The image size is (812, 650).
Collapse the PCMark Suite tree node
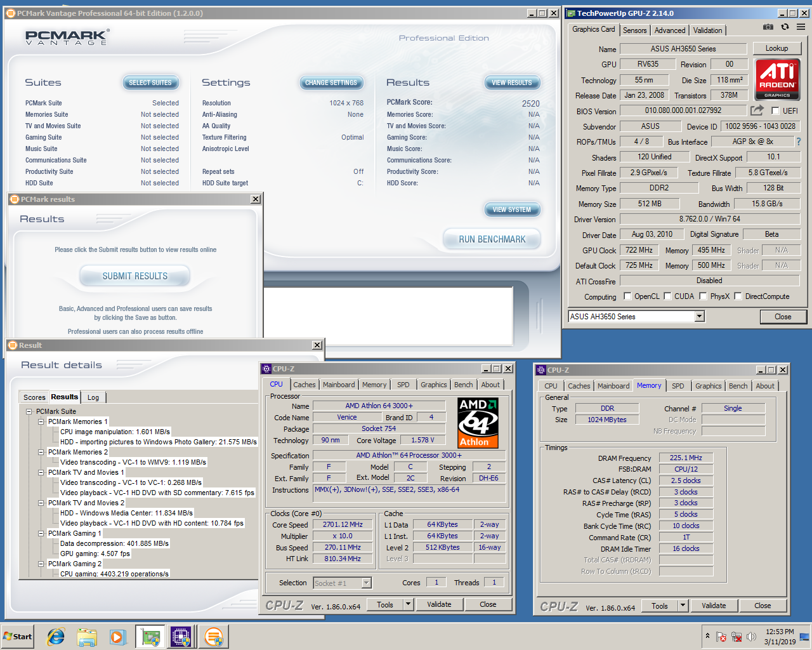click(x=29, y=411)
